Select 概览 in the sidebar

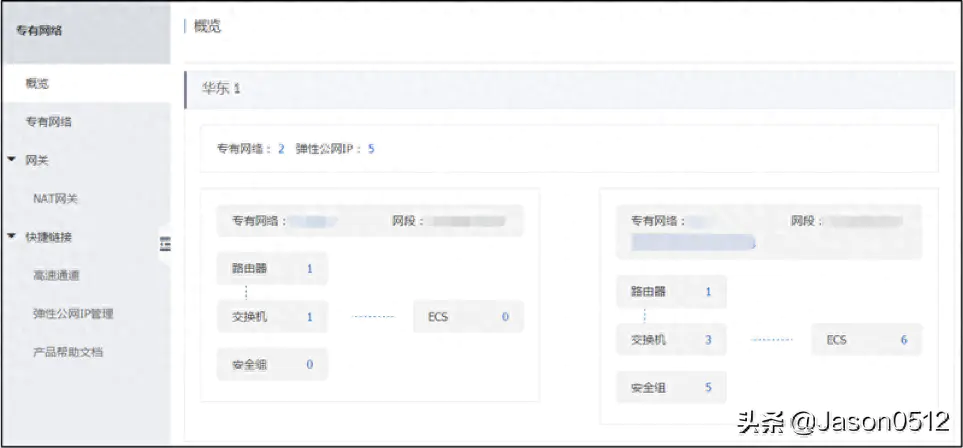(x=39, y=83)
